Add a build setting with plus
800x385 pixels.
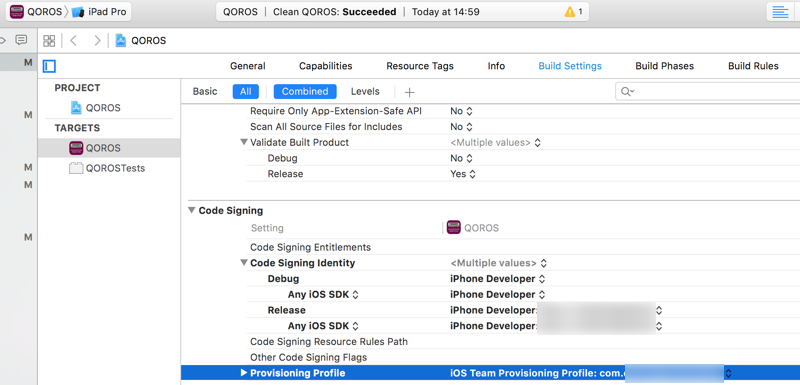pyautogui.click(x=409, y=92)
